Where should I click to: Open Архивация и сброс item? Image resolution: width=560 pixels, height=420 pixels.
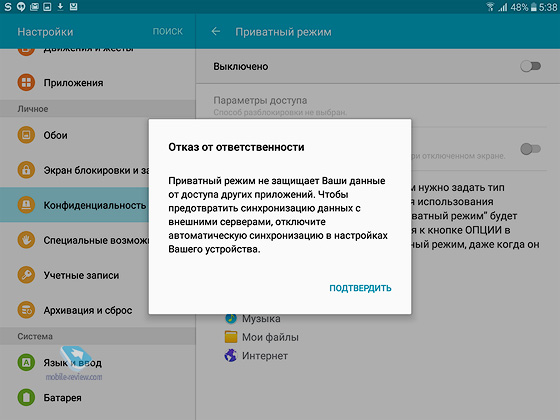click(74, 310)
